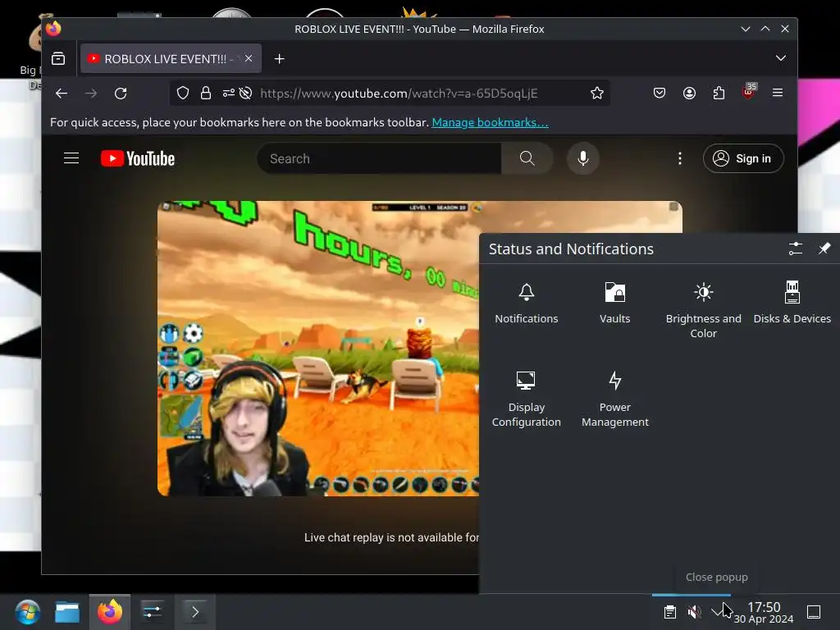Click the autoplay blocked icon in the address bar
This screenshot has height=630, width=840.
[245, 94]
